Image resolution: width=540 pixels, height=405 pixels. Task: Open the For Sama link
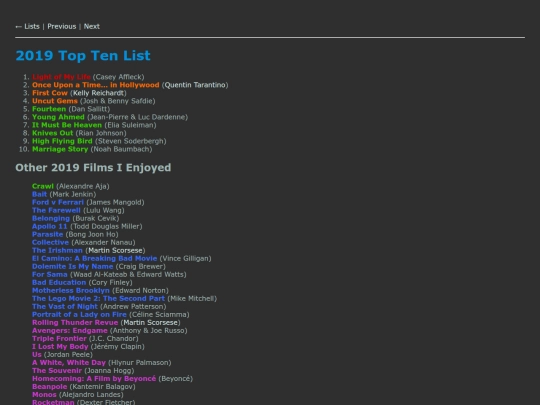point(50,274)
